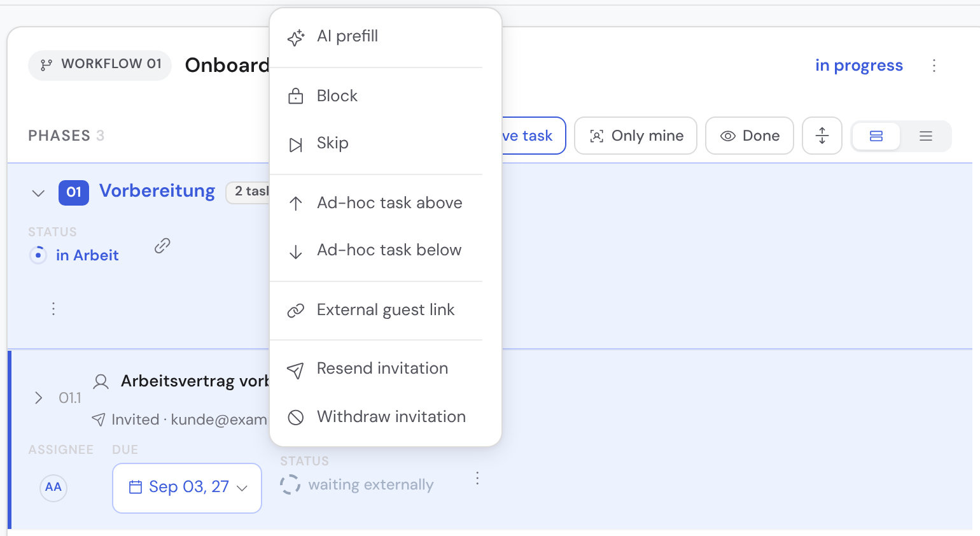
Task: Click the AA assignee avatar
Action: click(53, 488)
